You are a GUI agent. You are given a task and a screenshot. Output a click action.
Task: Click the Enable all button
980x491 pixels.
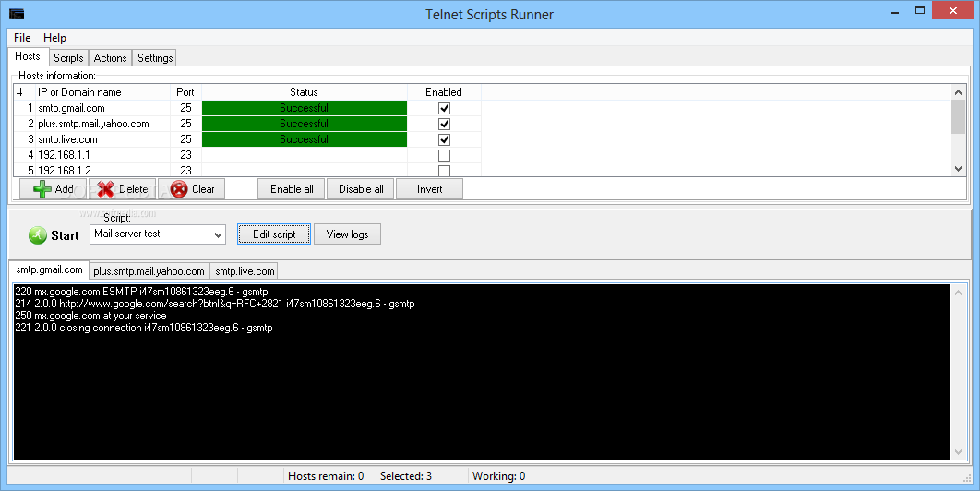pyautogui.click(x=292, y=189)
